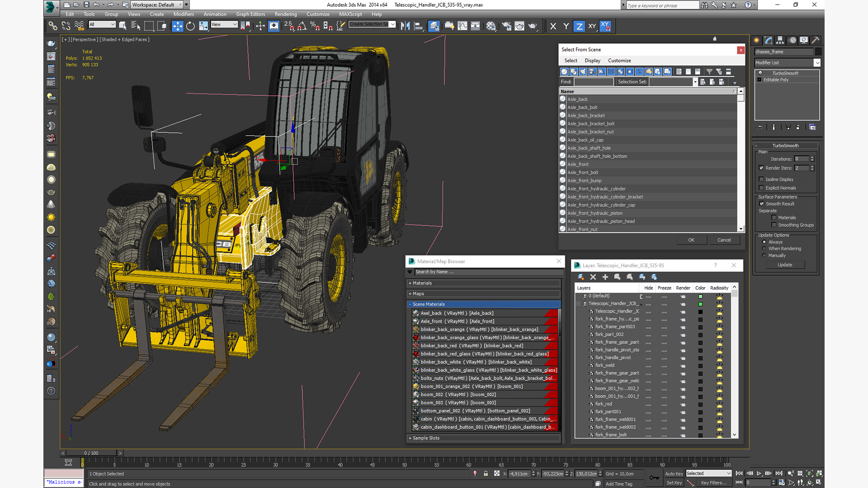Image resolution: width=868 pixels, height=488 pixels.
Task: Click OK in Select From Scene dialog
Action: click(x=691, y=240)
